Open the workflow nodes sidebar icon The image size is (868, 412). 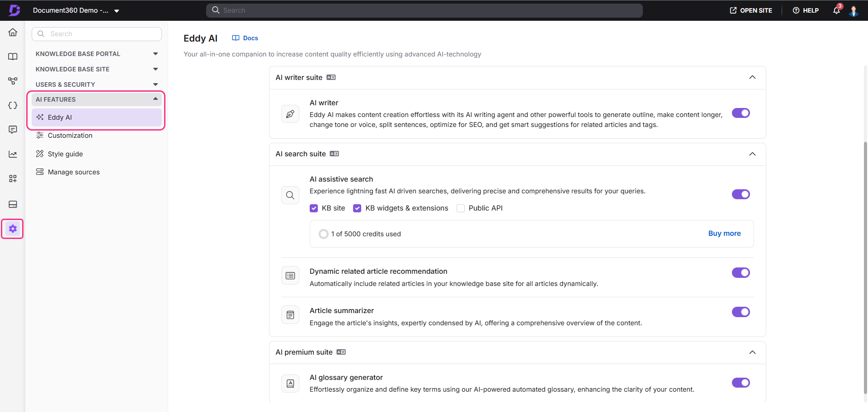tap(13, 81)
